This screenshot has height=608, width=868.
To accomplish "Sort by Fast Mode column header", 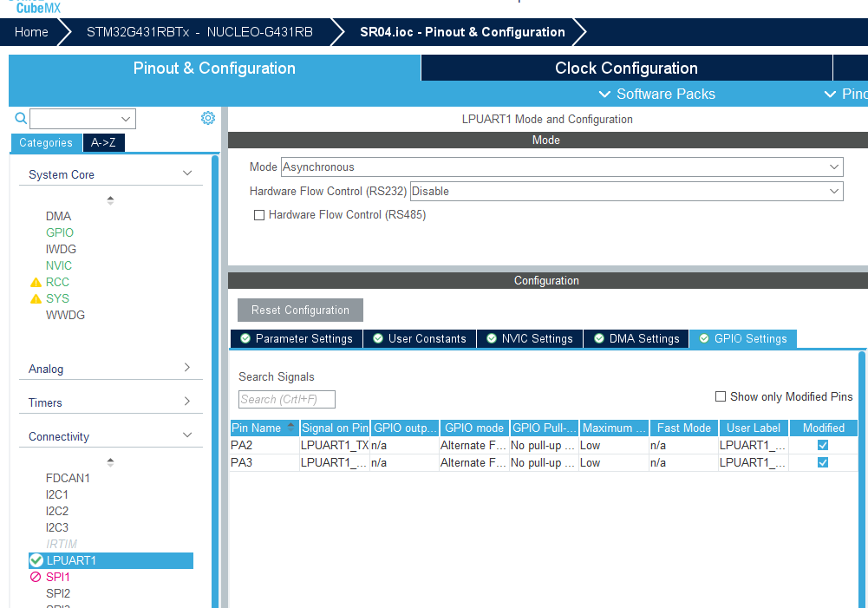I will pos(683,428).
